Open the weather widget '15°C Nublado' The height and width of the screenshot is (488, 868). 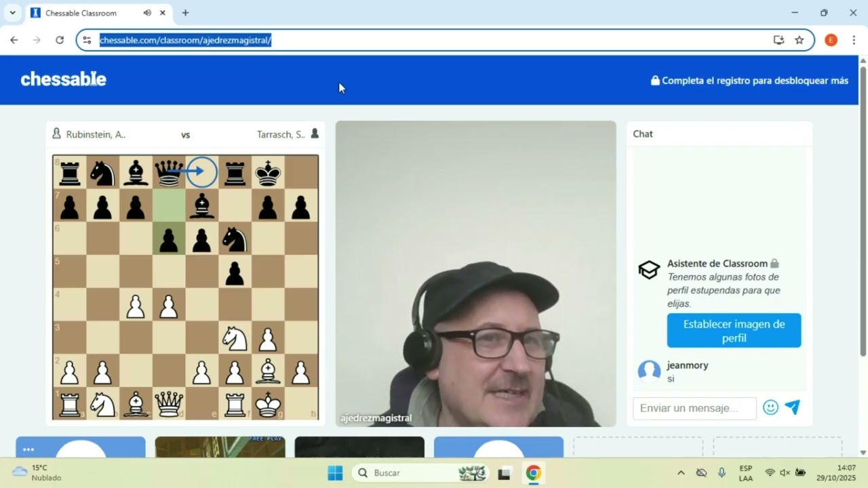coord(37,472)
